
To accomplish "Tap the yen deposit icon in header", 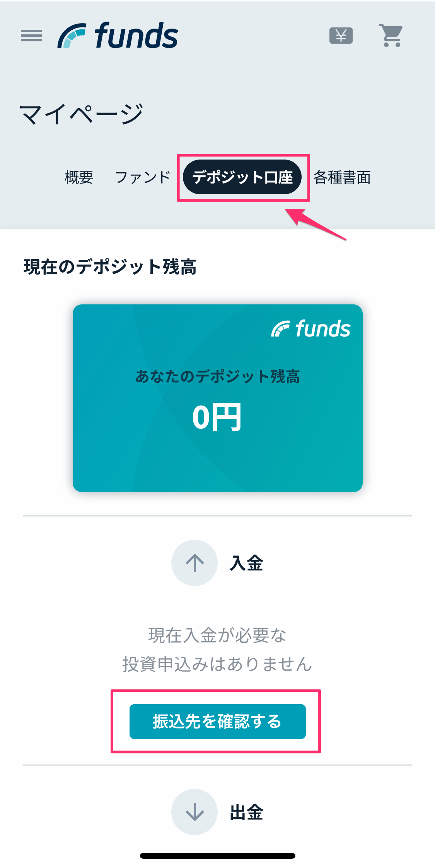I will 341,36.
